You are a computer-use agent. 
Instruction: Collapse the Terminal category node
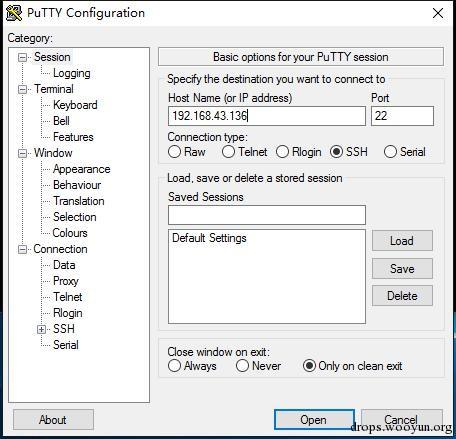pyautogui.click(x=22, y=89)
